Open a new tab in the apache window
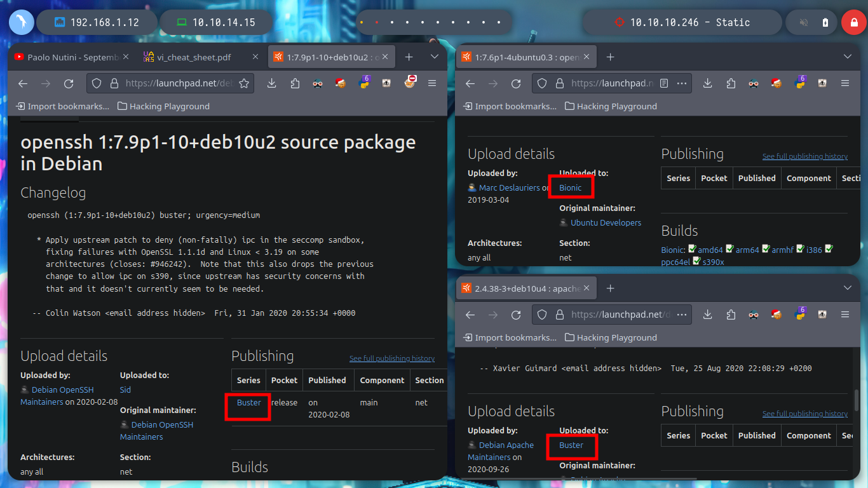Viewport: 868px width, 488px height. (x=610, y=288)
